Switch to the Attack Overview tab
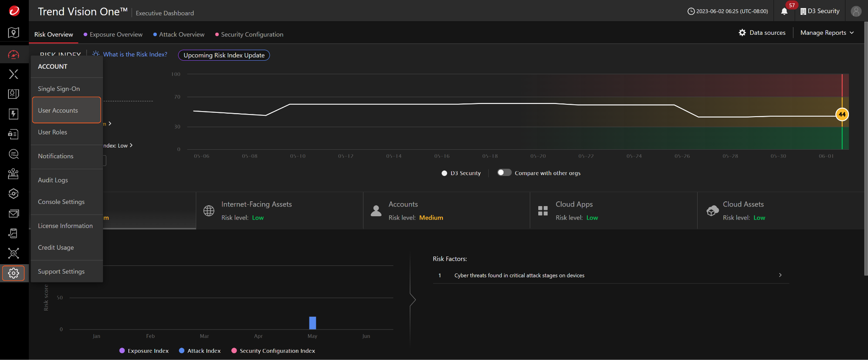 (181, 34)
